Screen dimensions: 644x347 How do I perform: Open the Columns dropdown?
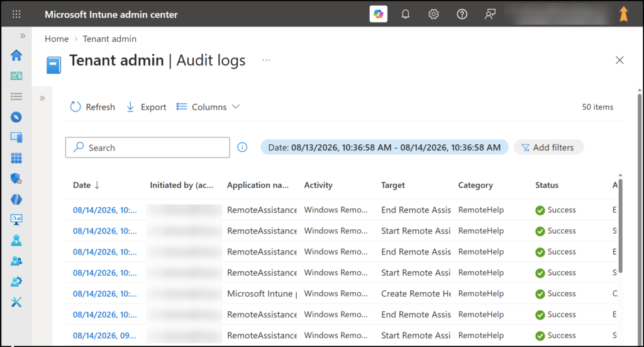tap(208, 107)
